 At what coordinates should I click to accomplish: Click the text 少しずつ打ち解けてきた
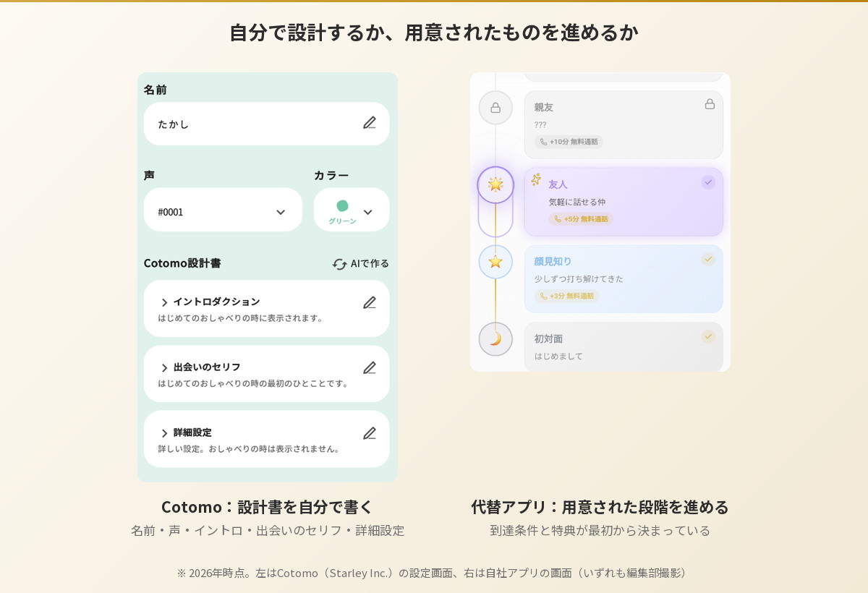coord(579,278)
